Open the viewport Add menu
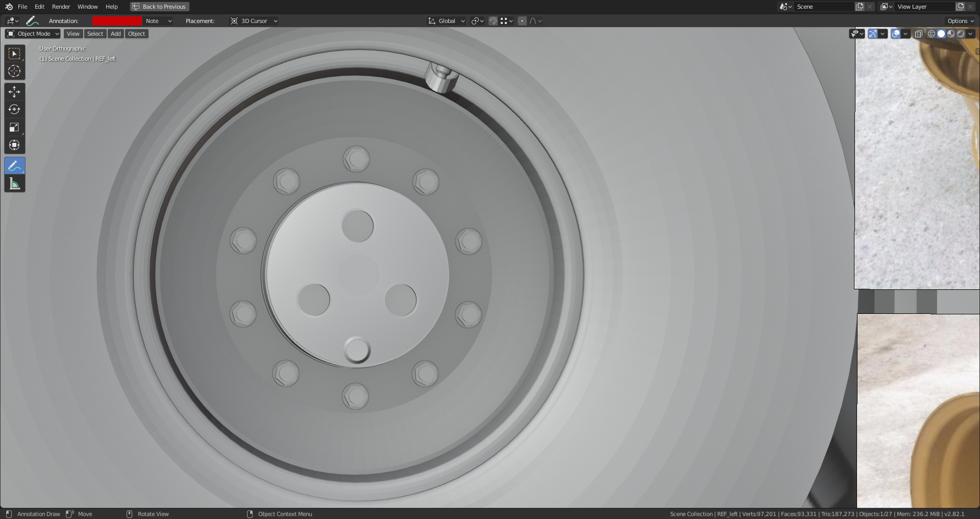Screen dimensions: 980x519 [116, 34]
